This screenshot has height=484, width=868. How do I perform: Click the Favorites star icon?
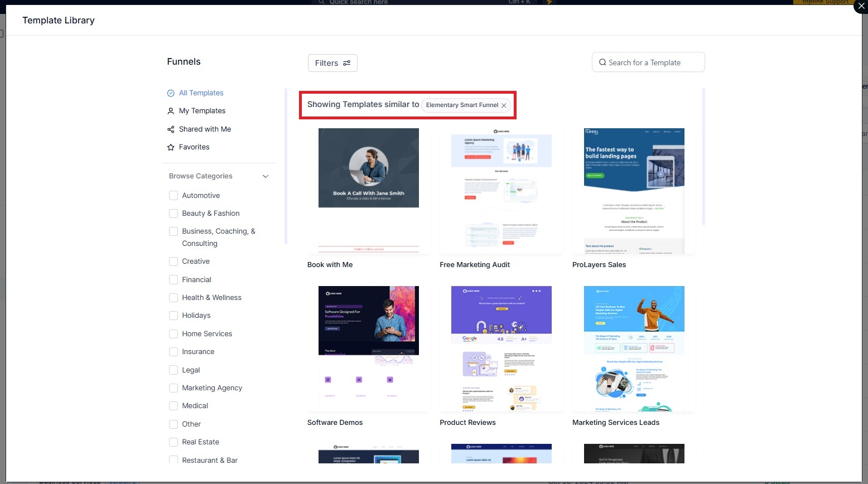(171, 147)
